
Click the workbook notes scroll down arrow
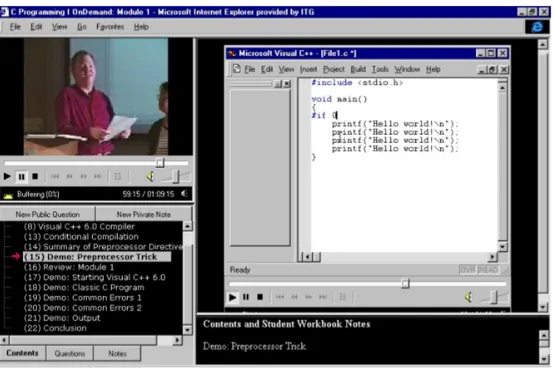tap(544, 359)
